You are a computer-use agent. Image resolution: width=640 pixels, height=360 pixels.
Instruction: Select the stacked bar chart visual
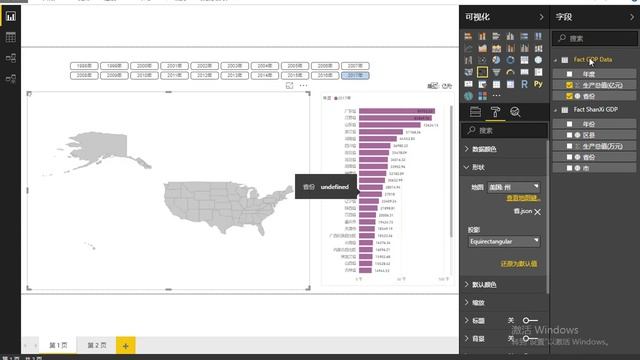[468, 36]
